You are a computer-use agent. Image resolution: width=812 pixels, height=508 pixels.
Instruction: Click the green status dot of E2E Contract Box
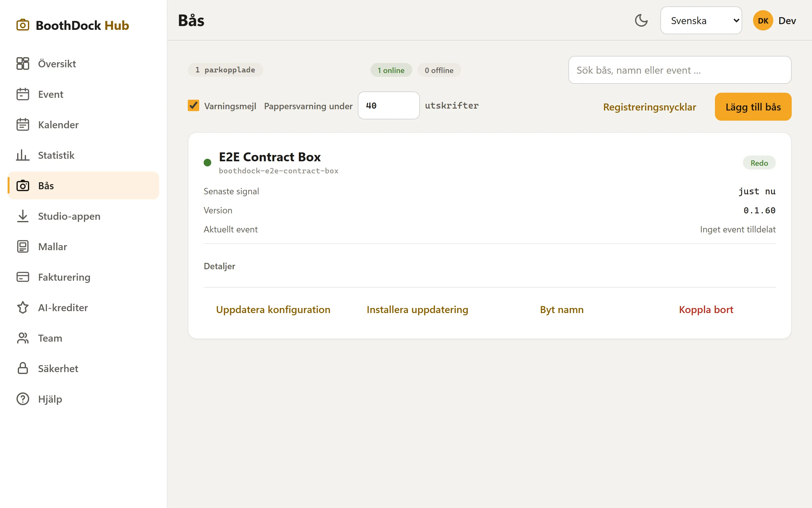tap(207, 163)
